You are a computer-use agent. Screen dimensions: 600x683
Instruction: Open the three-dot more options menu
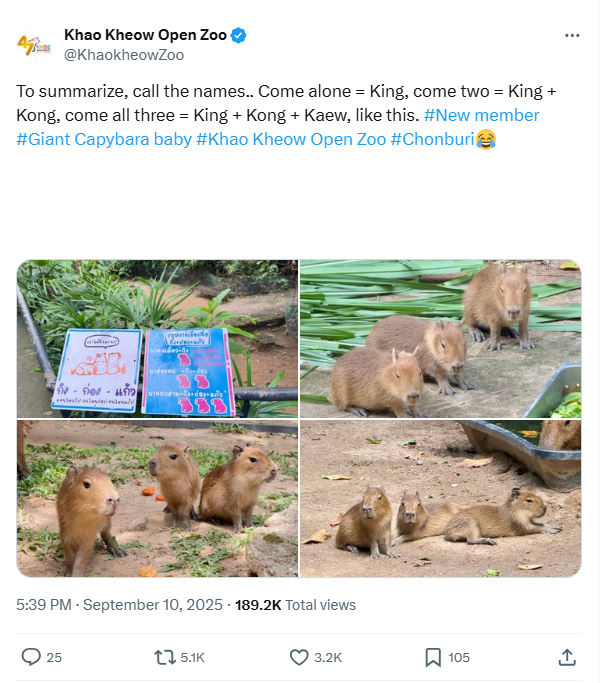[x=572, y=35]
